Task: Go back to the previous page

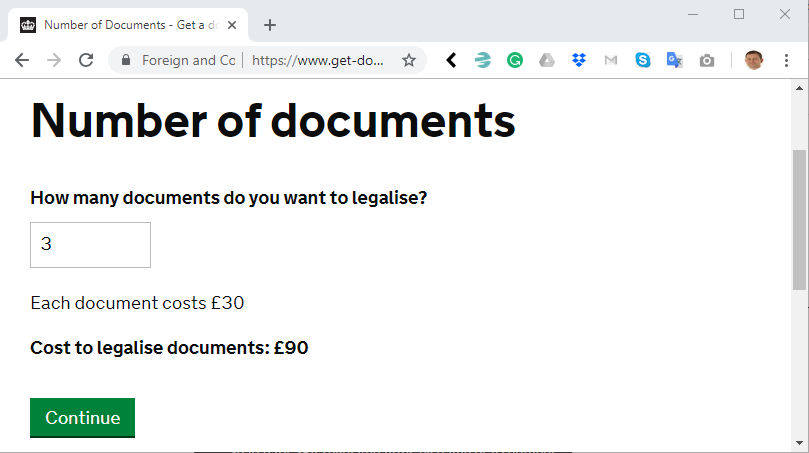Action: [22, 60]
